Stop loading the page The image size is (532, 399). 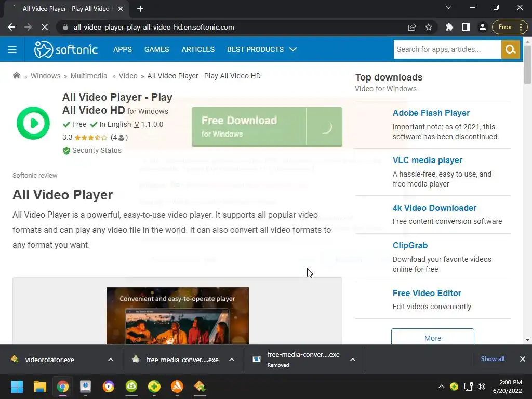[45, 27]
